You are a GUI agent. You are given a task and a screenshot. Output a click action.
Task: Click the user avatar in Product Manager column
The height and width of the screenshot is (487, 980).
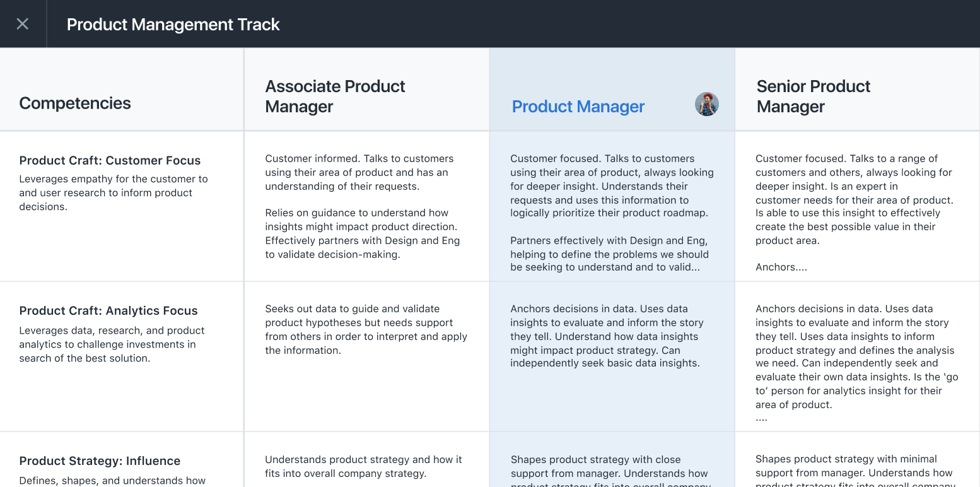pyautogui.click(x=707, y=104)
